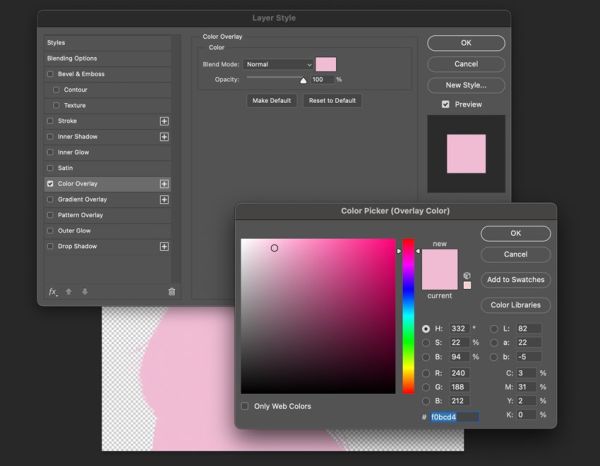Tick the Only Web Colors checkbox
This screenshot has width=600, height=466.
[x=245, y=406]
